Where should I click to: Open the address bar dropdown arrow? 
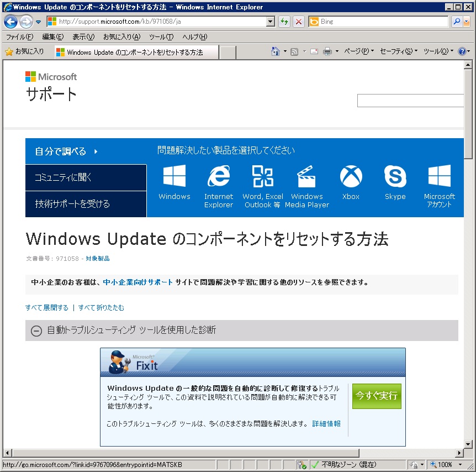coord(271,22)
